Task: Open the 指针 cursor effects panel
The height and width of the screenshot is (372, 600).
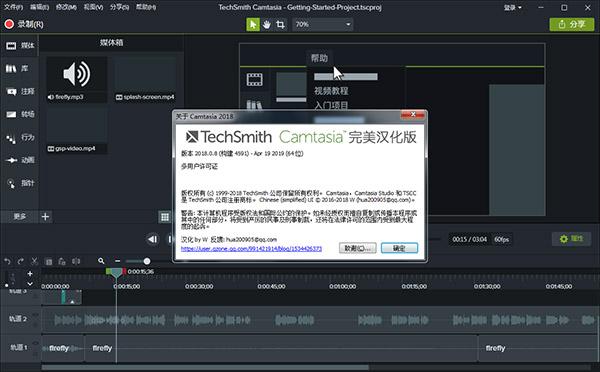Action: click(x=20, y=183)
